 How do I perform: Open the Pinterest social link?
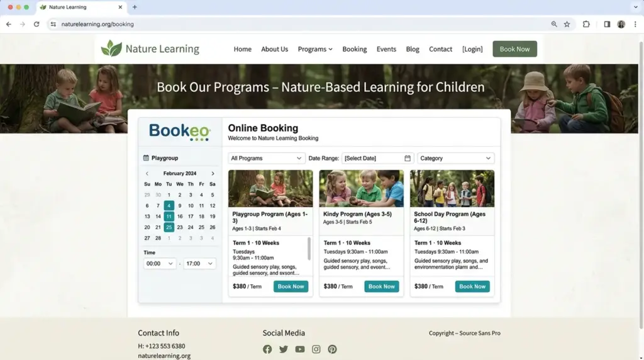tap(332, 349)
